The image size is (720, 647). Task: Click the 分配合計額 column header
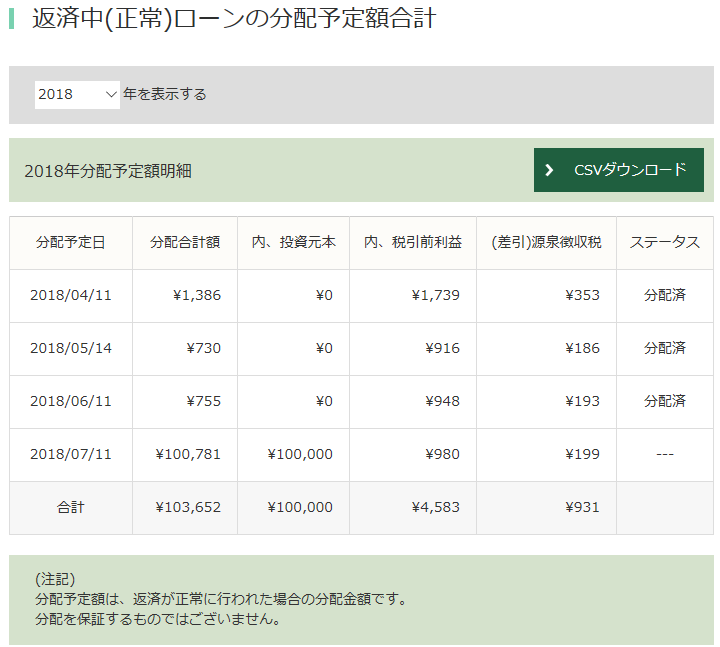[185, 242]
